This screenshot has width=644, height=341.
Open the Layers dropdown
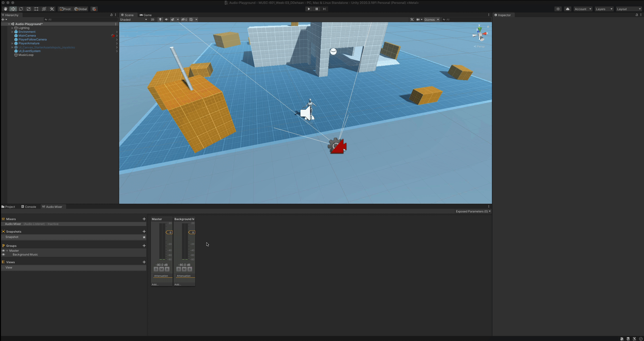coord(604,9)
